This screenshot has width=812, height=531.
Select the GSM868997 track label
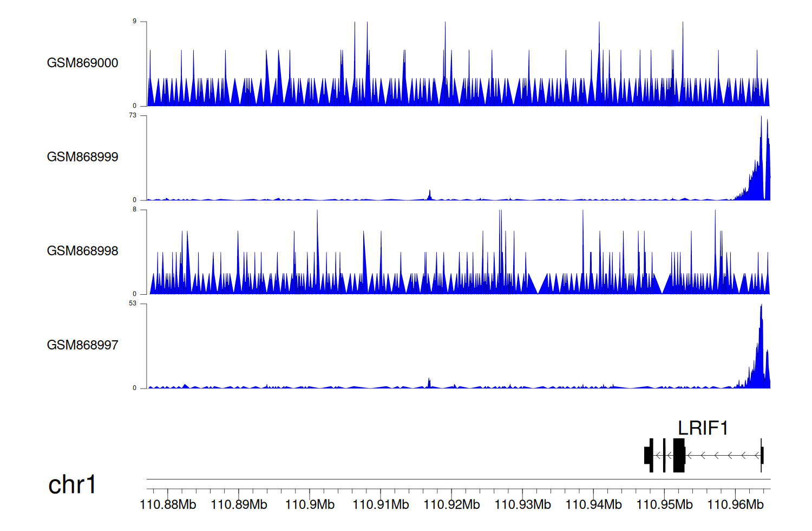[82, 345]
